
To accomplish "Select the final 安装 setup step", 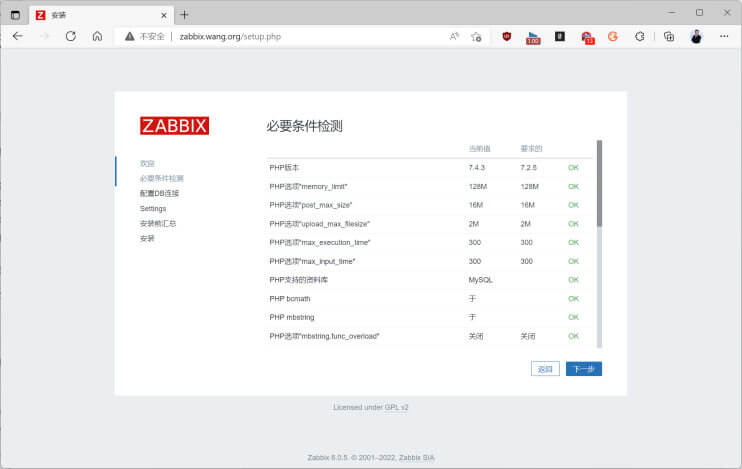I will [x=147, y=239].
